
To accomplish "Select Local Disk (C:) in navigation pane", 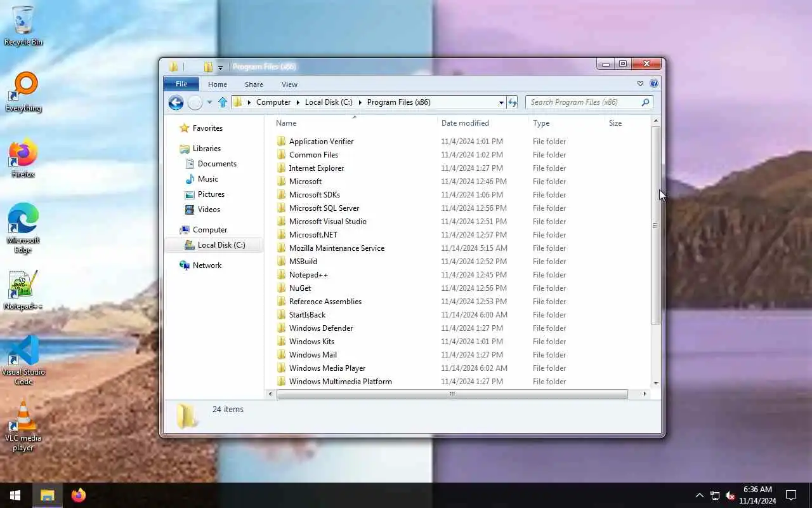I will click(x=213, y=245).
